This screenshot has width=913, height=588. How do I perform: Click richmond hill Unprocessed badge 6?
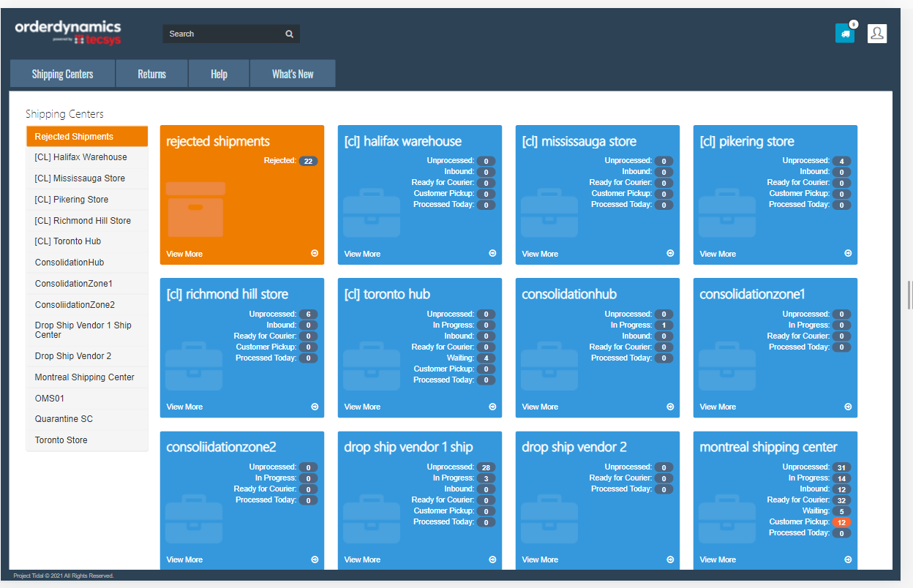coord(308,314)
